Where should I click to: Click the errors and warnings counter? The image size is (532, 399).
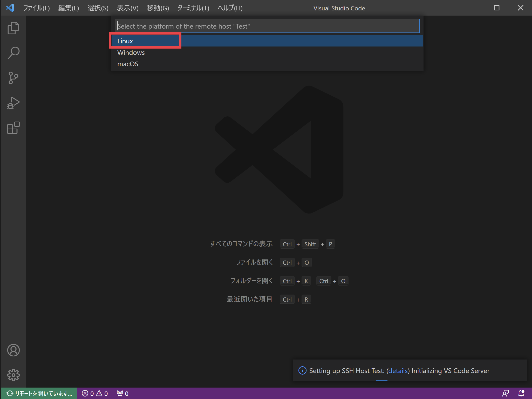(x=95, y=393)
